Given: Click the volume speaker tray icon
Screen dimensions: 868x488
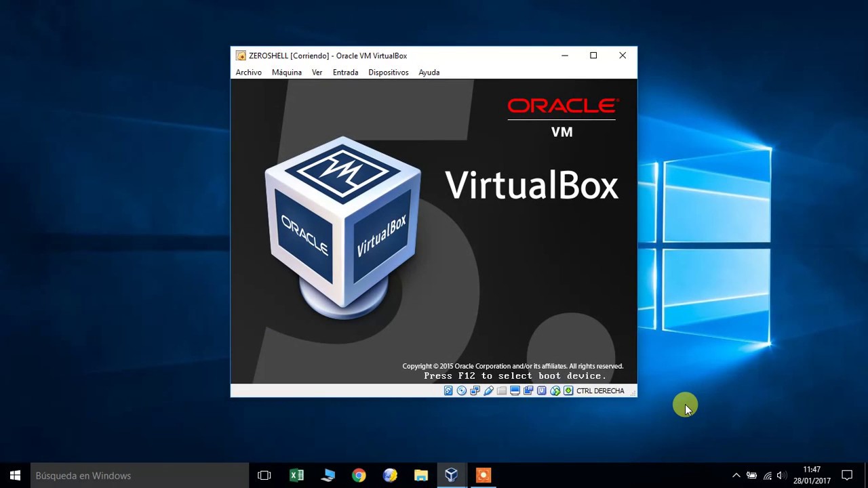Looking at the screenshot, I should (782, 475).
